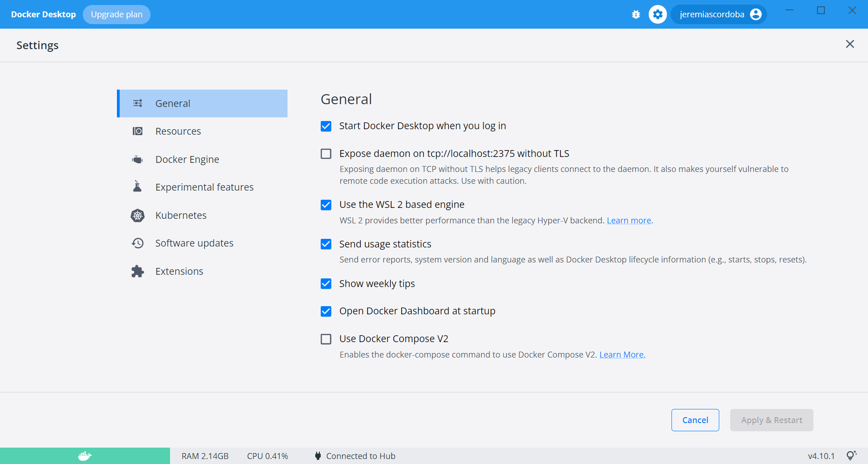The height and width of the screenshot is (464, 868).
Task: Enable Use Docker Compose V2
Action: coord(326,339)
